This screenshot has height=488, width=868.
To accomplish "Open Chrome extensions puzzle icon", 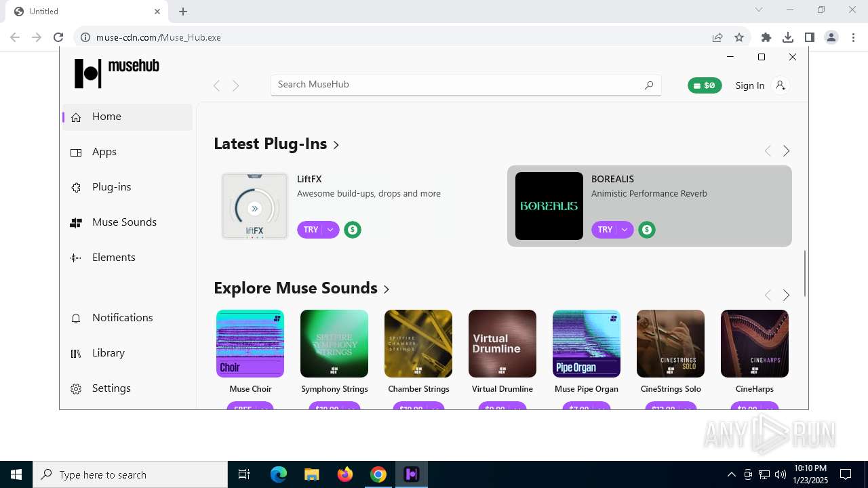I will pyautogui.click(x=766, y=37).
